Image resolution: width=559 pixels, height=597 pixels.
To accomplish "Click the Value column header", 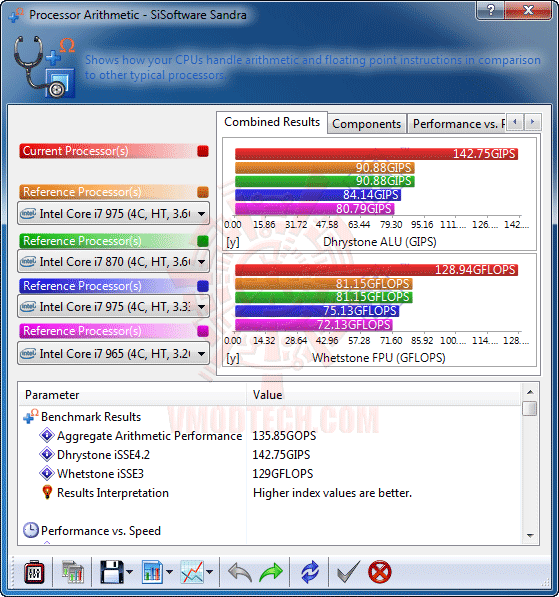I will point(383,395).
